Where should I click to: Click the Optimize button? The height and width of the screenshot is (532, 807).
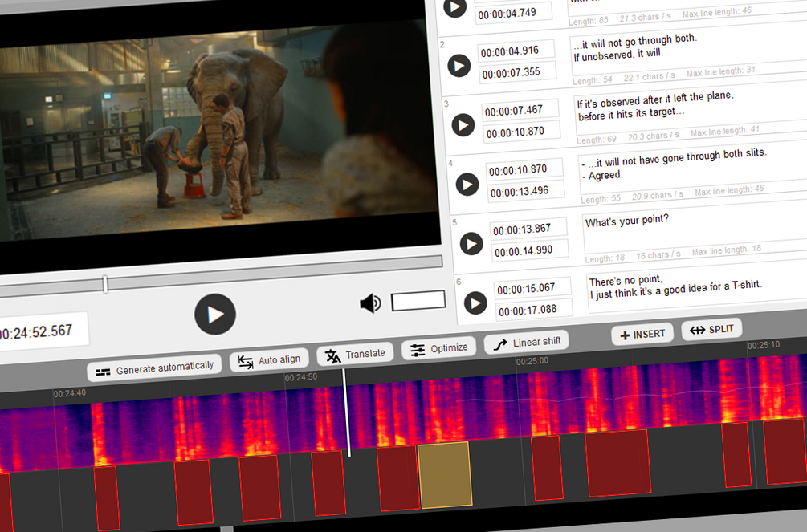(x=439, y=349)
